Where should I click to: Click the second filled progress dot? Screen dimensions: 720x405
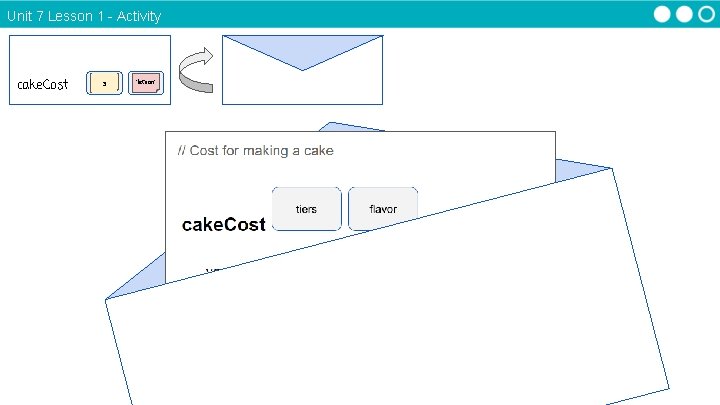pyautogui.click(x=684, y=14)
